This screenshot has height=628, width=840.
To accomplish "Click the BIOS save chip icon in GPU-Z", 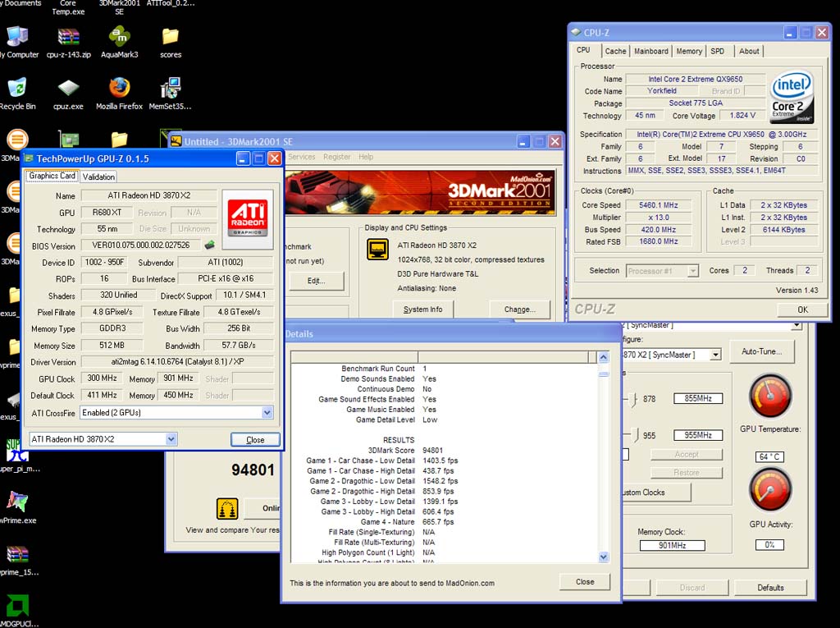I will click(209, 245).
